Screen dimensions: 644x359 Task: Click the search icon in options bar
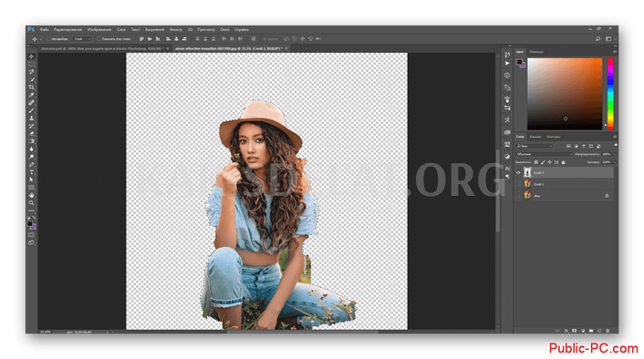[x=598, y=39]
